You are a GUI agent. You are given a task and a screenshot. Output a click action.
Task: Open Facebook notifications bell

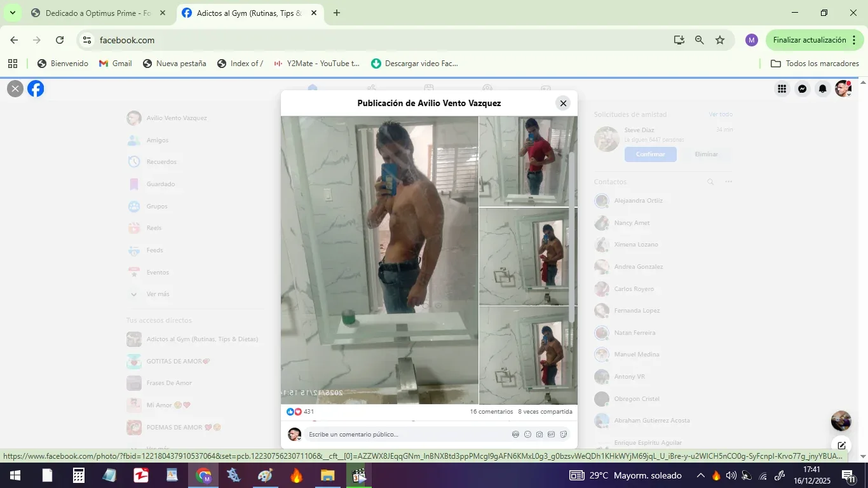[823, 89]
